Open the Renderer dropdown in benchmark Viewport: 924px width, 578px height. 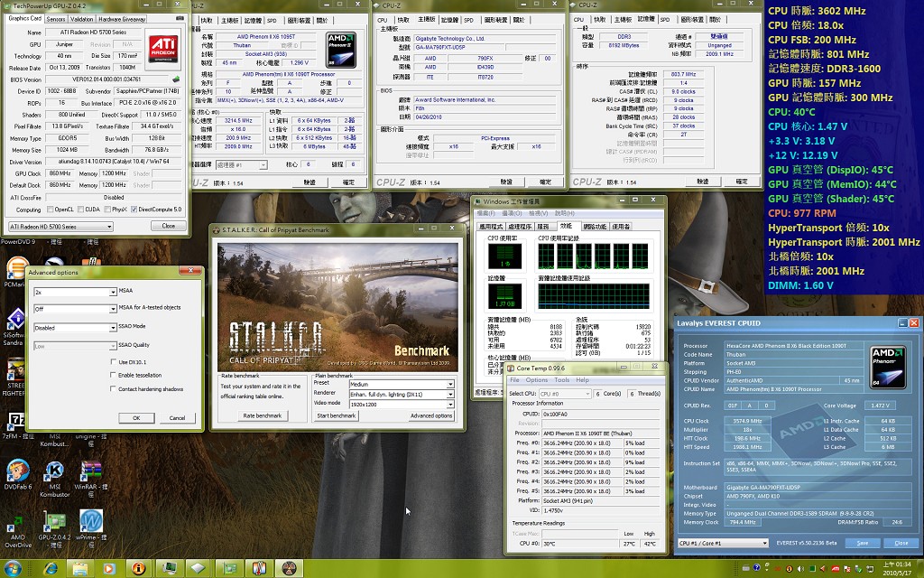pyautogui.click(x=402, y=394)
